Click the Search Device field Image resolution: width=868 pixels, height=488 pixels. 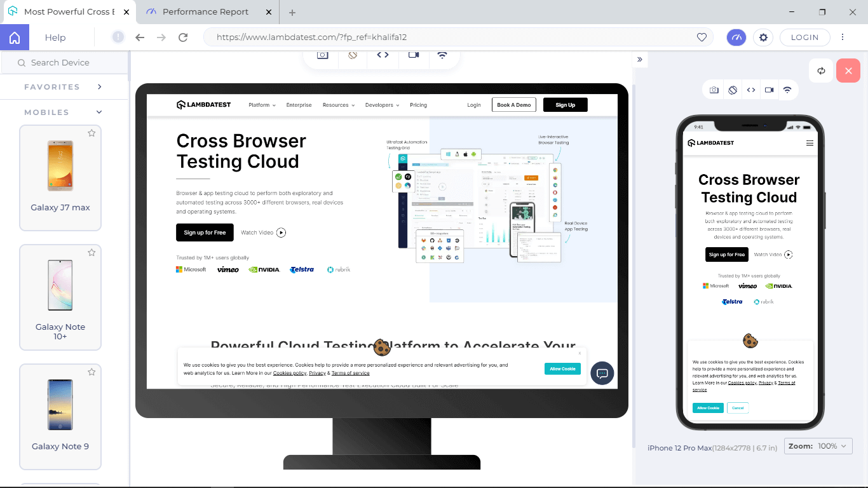tap(64, 62)
